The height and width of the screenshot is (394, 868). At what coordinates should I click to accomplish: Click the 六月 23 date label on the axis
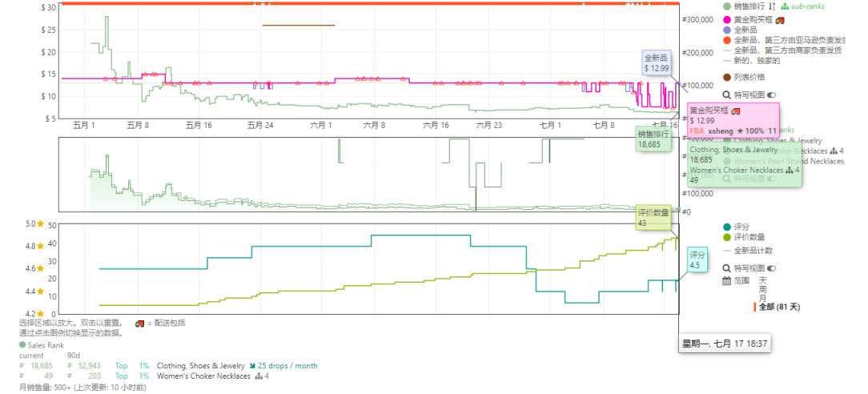point(488,126)
